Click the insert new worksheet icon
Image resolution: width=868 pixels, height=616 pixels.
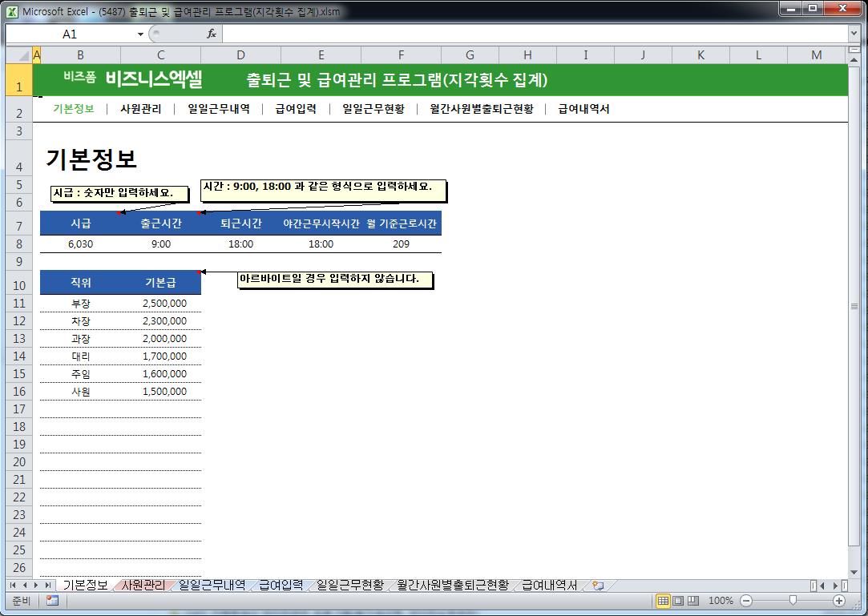(598, 585)
